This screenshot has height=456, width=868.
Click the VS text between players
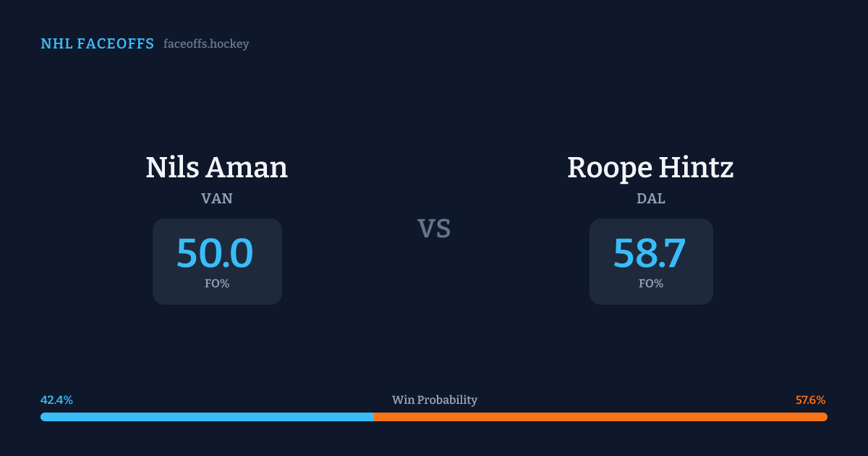434,229
